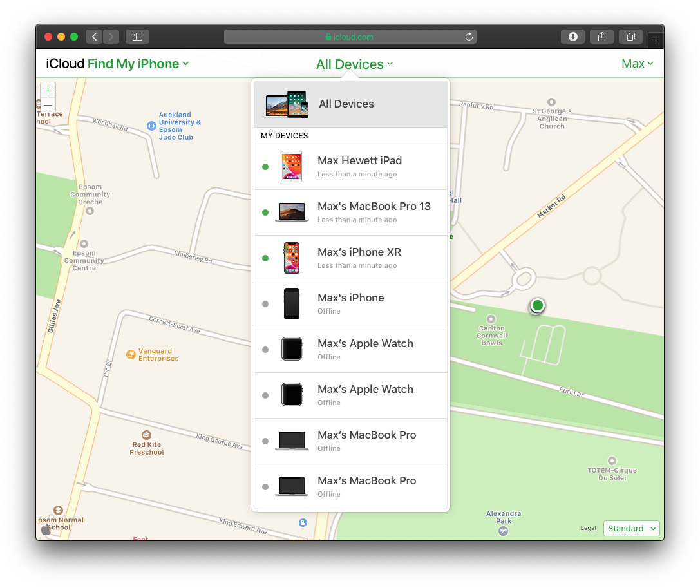This screenshot has width=700, height=588.
Task: Click the Puriri Dr street label
Action: click(571, 392)
